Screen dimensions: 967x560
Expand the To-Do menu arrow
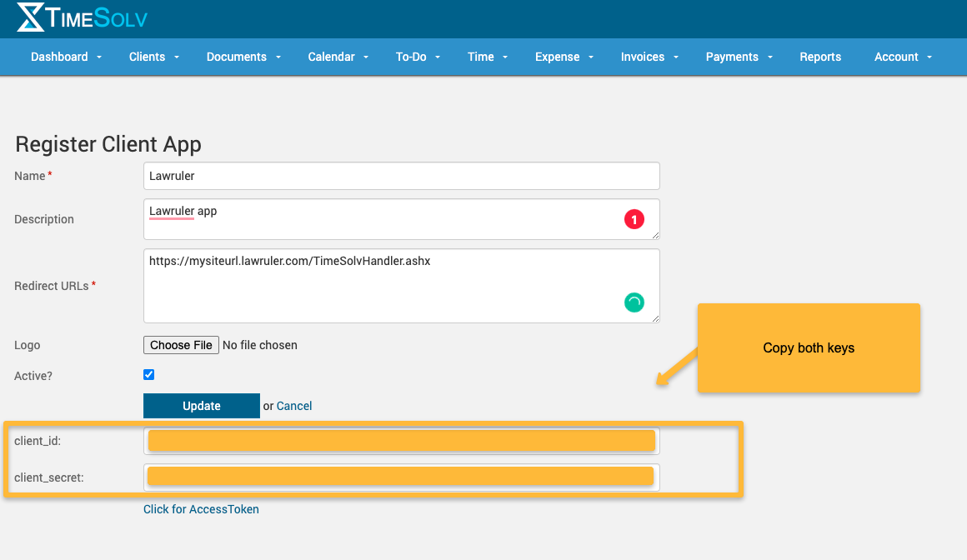pos(438,57)
